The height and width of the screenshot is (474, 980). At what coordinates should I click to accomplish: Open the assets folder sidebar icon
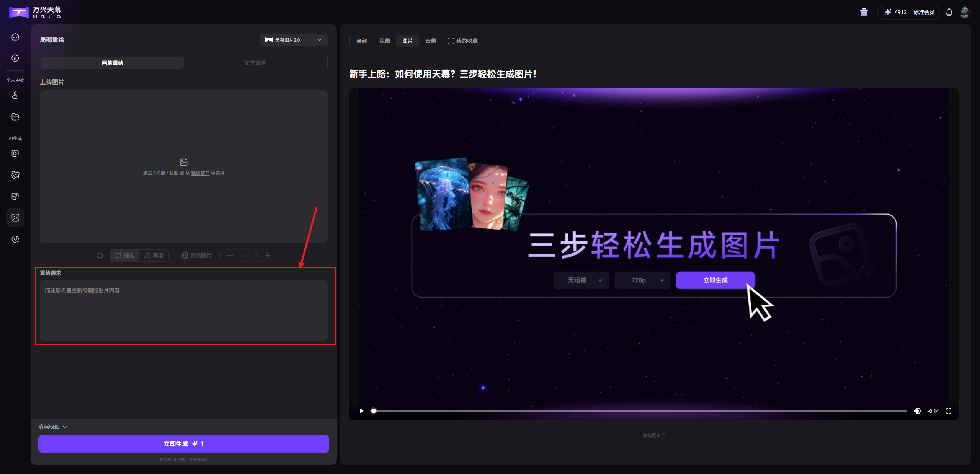15,117
